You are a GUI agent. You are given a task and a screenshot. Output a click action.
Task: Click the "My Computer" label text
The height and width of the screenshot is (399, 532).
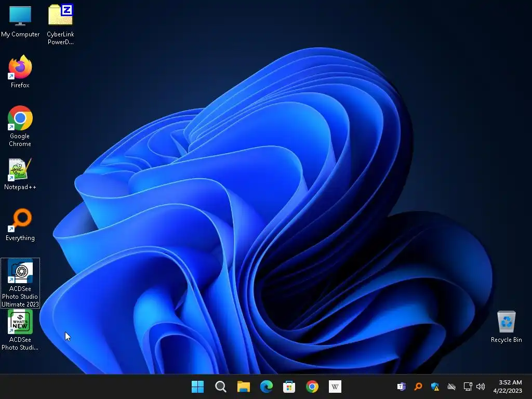coord(20,34)
